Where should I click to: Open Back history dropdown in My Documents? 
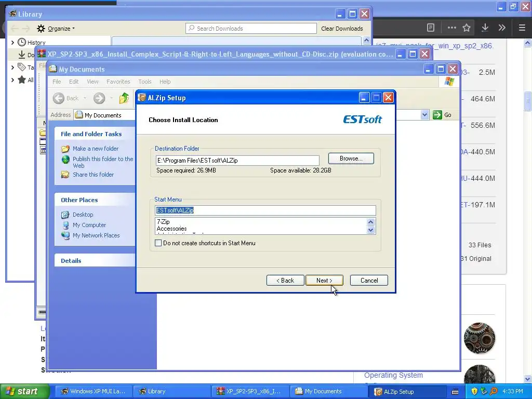[x=85, y=98]
